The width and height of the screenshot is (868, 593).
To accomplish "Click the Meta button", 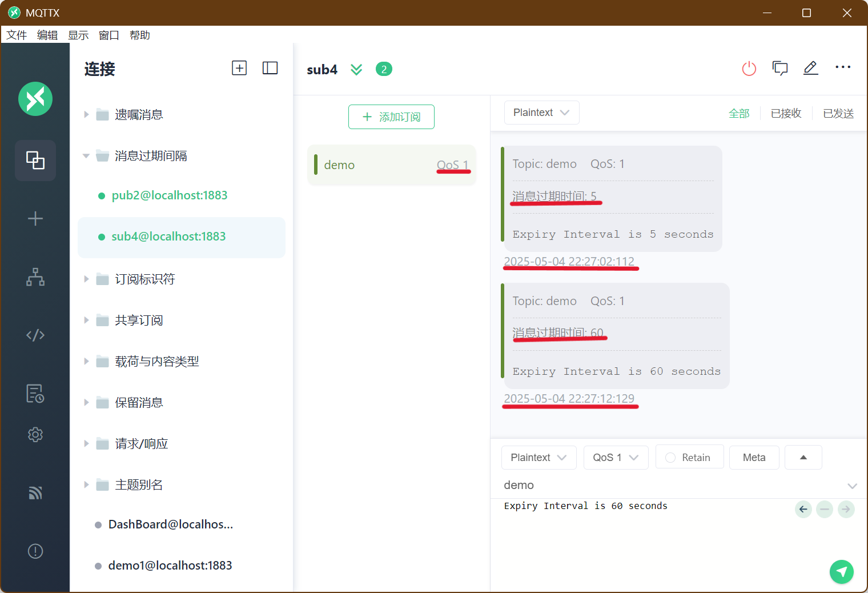I will [754, 457].
